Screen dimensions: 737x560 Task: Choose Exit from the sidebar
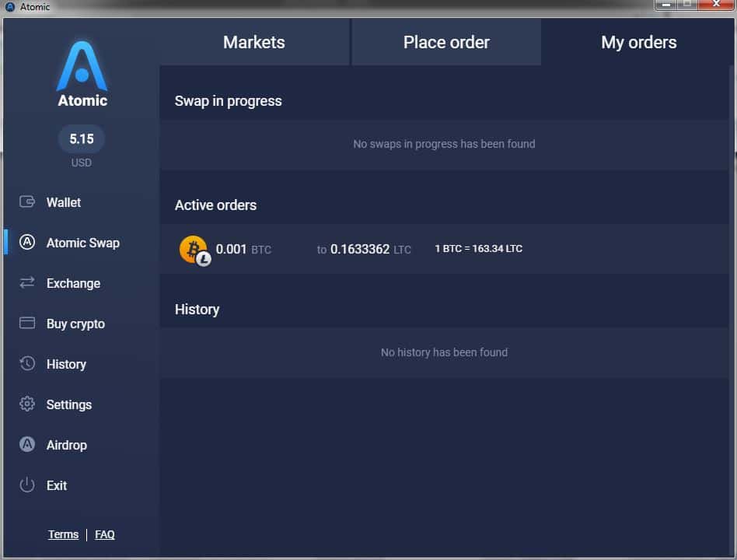point(57,485)
